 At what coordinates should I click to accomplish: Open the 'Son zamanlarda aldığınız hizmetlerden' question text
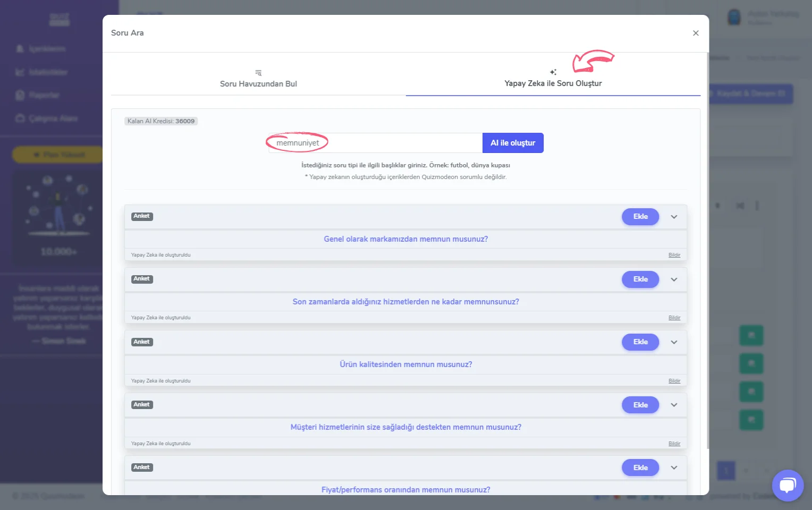(405, 302)
